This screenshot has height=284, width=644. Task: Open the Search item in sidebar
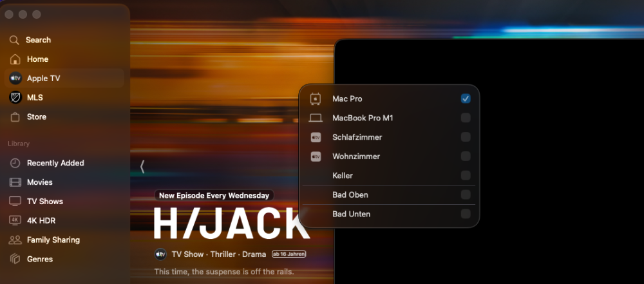pos(64,40)
